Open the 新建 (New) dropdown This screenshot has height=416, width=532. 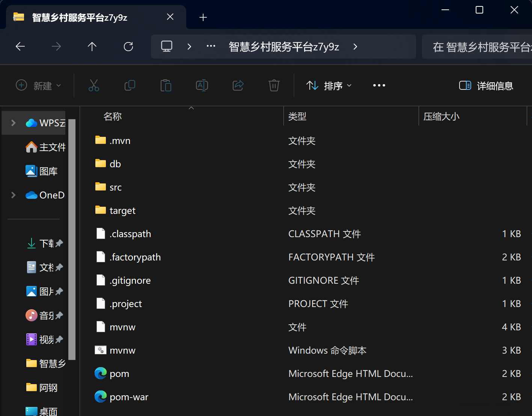[38, 86]
